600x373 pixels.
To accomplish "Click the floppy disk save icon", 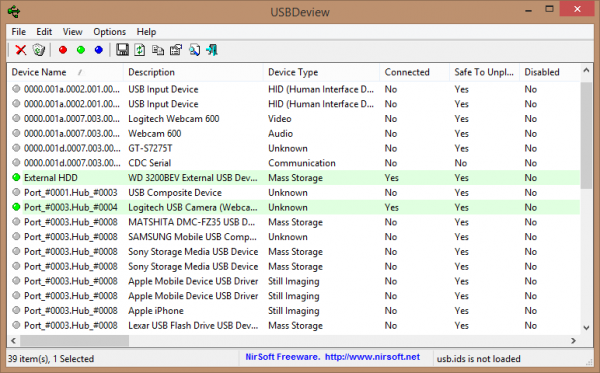I will (122, 50).
